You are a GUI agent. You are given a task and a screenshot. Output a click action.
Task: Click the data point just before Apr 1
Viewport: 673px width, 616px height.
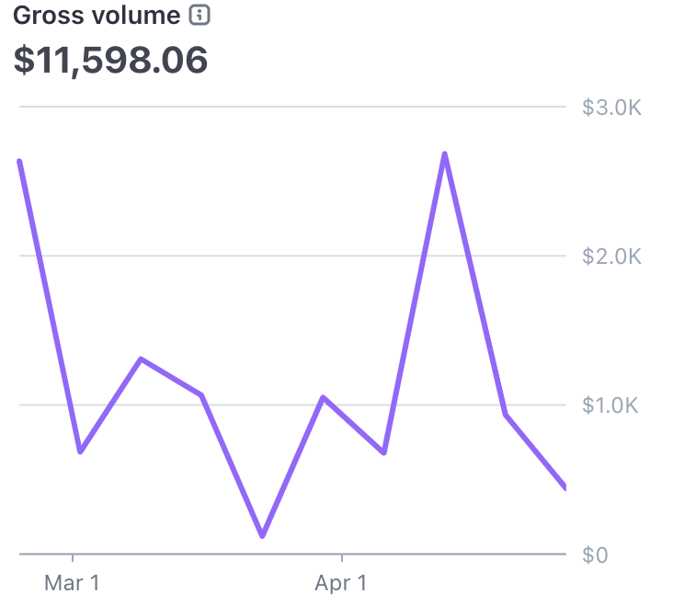click(x=323, y=397)
